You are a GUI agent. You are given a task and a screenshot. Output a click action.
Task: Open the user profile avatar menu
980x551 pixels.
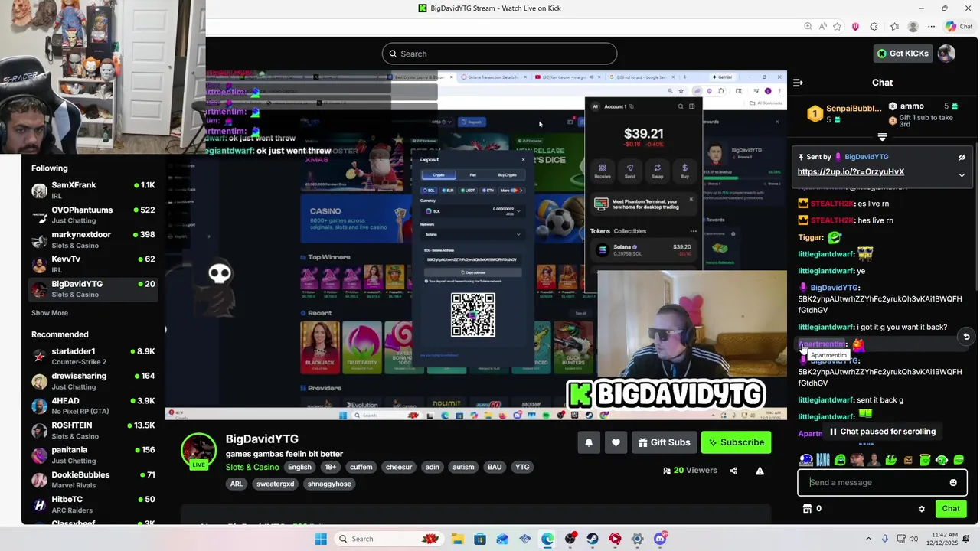[x=946, y=54]
